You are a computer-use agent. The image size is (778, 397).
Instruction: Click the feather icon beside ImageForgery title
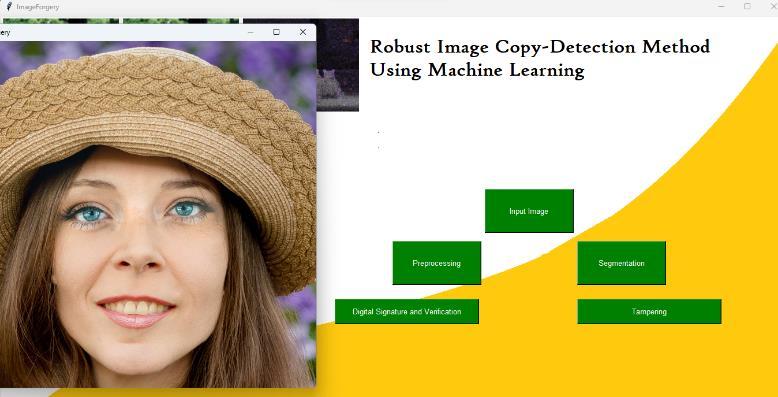pos(8,6)
